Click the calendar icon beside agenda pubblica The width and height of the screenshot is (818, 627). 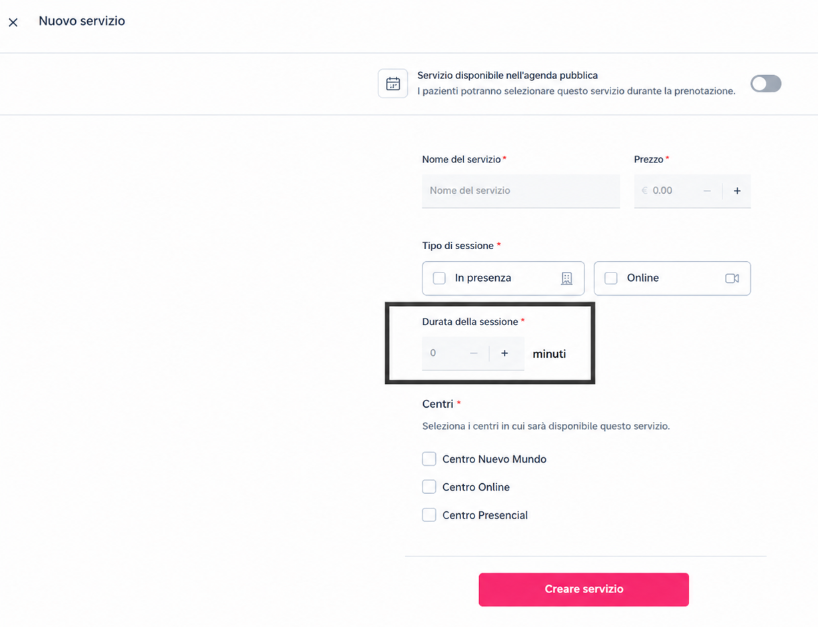(x=393, y=83)
